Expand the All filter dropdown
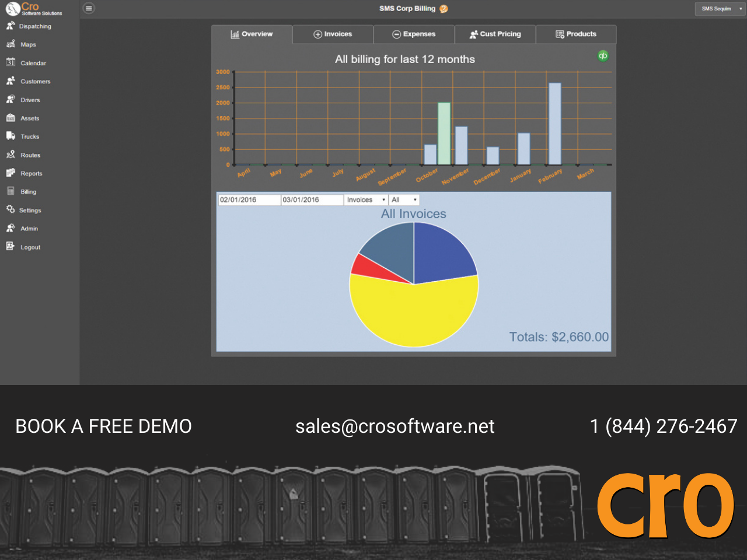747x560 pixels. (x=404, y=200)
